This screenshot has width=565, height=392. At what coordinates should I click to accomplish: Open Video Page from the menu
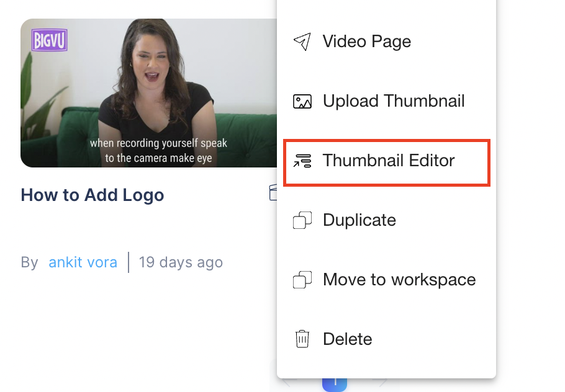[x=386, y=42]
